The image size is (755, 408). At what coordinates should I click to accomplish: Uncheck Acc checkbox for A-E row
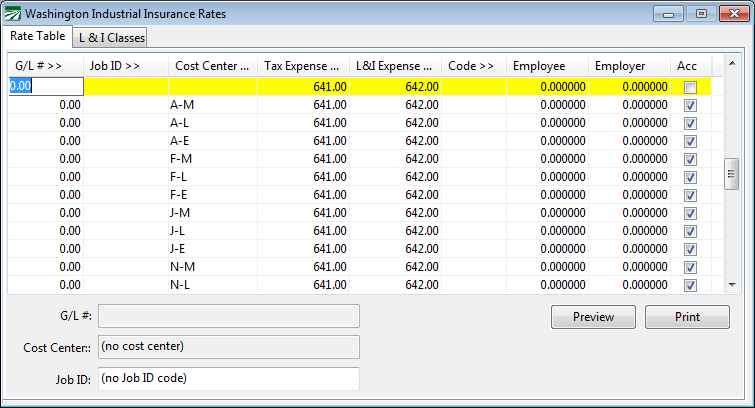pyautogui.click(x=690, y=141)
